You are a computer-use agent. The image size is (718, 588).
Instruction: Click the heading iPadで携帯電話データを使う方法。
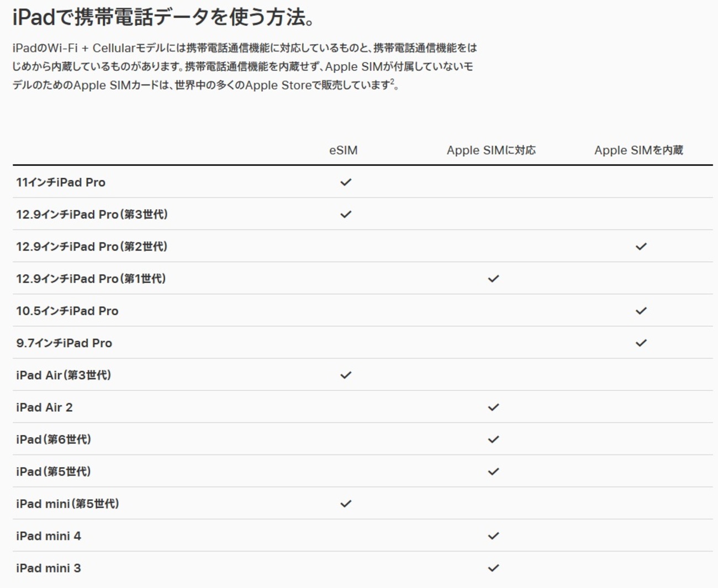click(163, 17)
